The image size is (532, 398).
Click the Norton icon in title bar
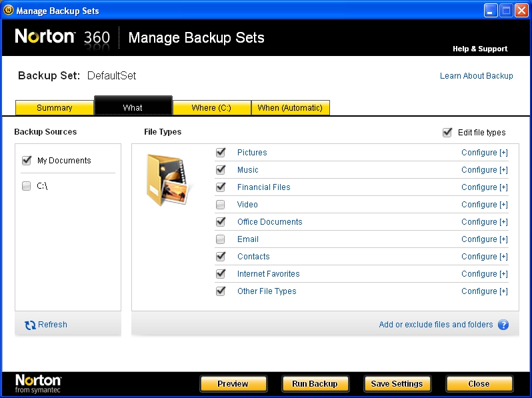8,10
